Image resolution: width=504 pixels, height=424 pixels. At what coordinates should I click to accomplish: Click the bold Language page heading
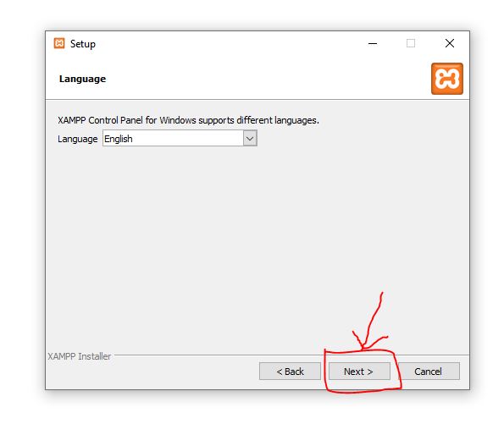82,79
